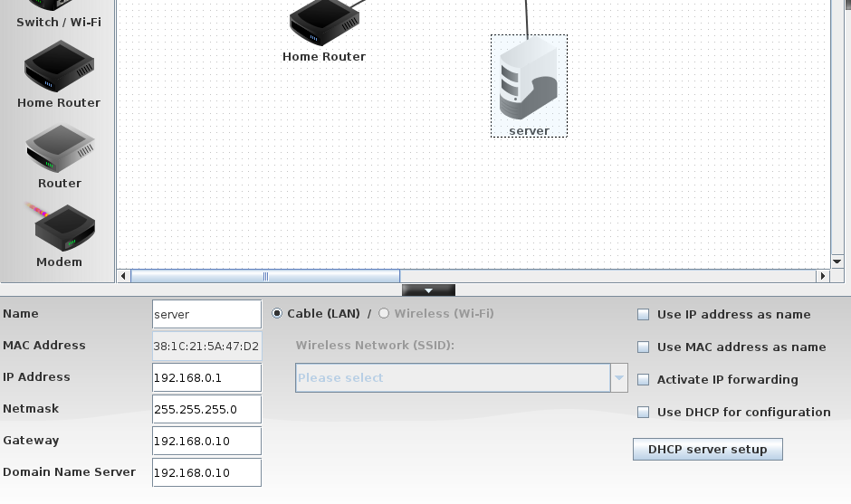This screenshot has width=851, height=504.
Task: Pick the Home Router palette icon
Action: [x=59, y=66]
